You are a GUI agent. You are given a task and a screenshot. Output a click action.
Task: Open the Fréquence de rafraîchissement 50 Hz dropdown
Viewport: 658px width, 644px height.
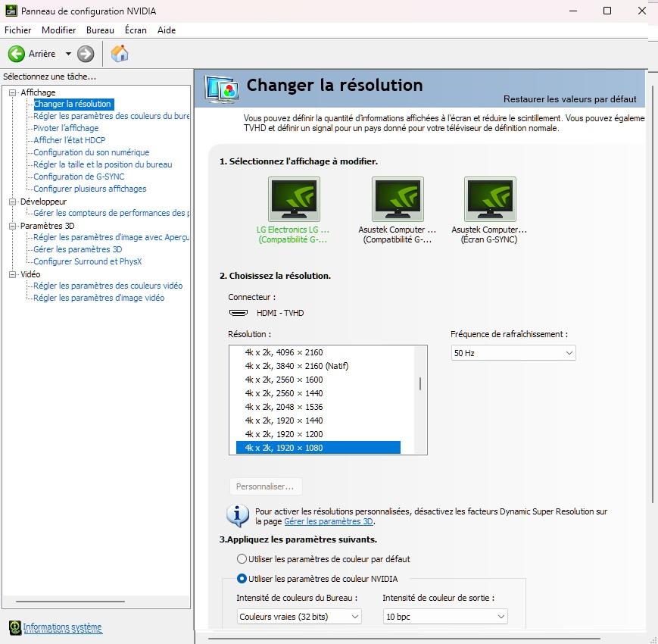point(513,353)
